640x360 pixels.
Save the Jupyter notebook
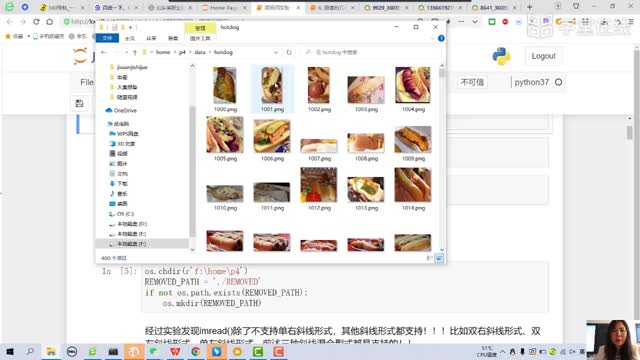pyautogui.click(x=79, y=103)
